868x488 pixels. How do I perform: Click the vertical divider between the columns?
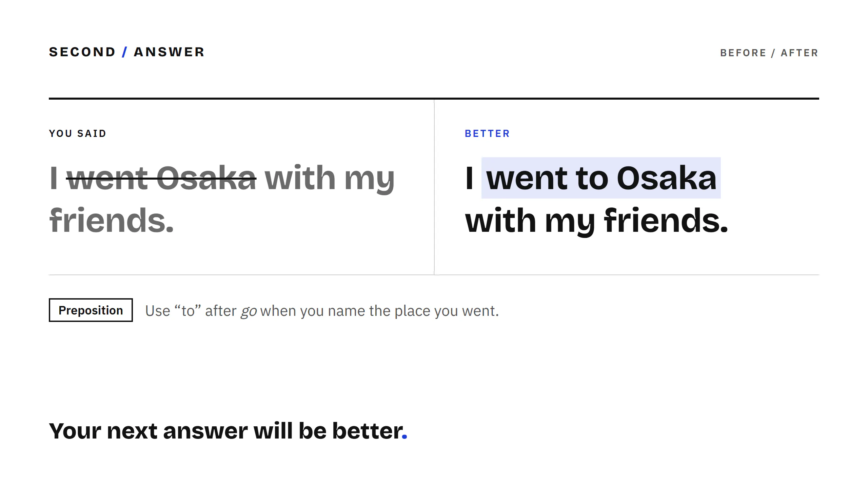[x=434, y=187]
